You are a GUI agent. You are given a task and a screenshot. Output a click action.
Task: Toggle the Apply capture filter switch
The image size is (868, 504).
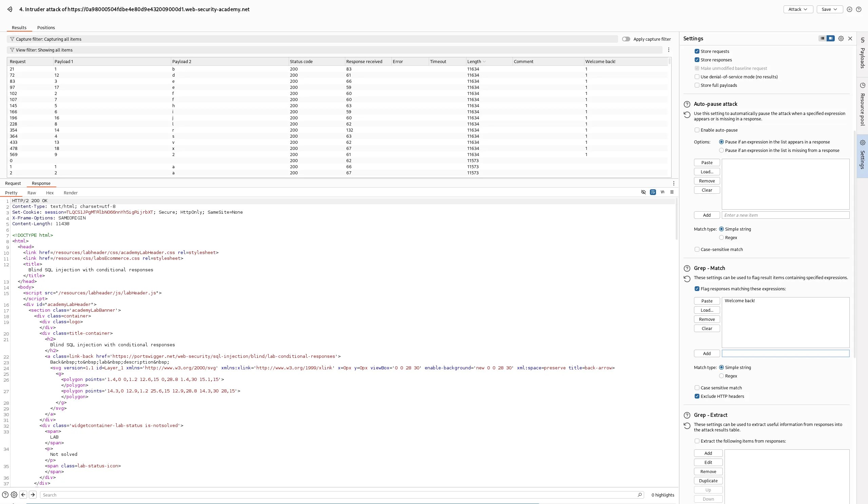pos(626,39)
